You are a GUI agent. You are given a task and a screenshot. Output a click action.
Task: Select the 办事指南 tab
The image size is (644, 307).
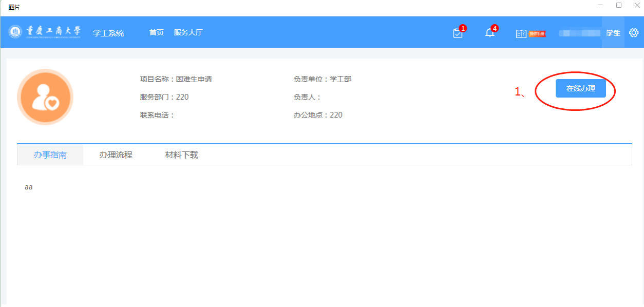click(x=50, y=155)
